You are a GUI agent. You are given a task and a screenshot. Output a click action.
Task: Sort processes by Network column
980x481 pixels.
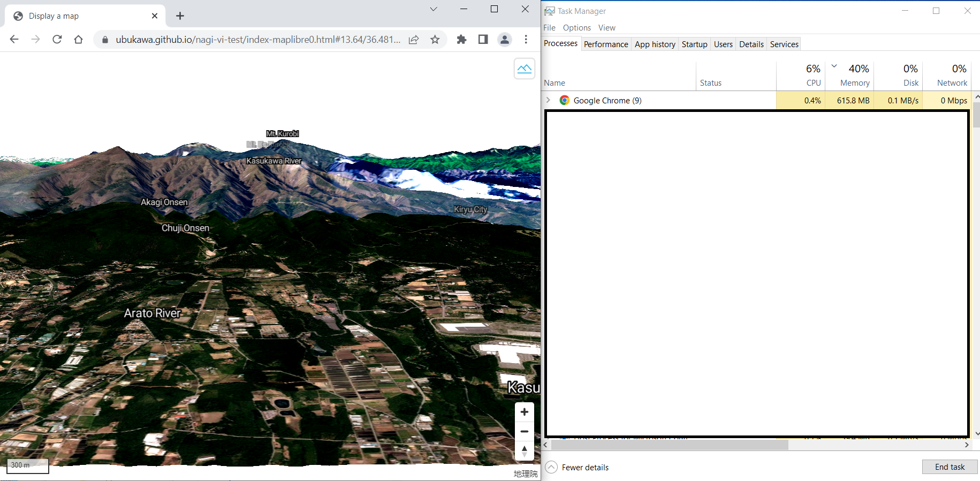pyautogui.click(x=947, y=76)
